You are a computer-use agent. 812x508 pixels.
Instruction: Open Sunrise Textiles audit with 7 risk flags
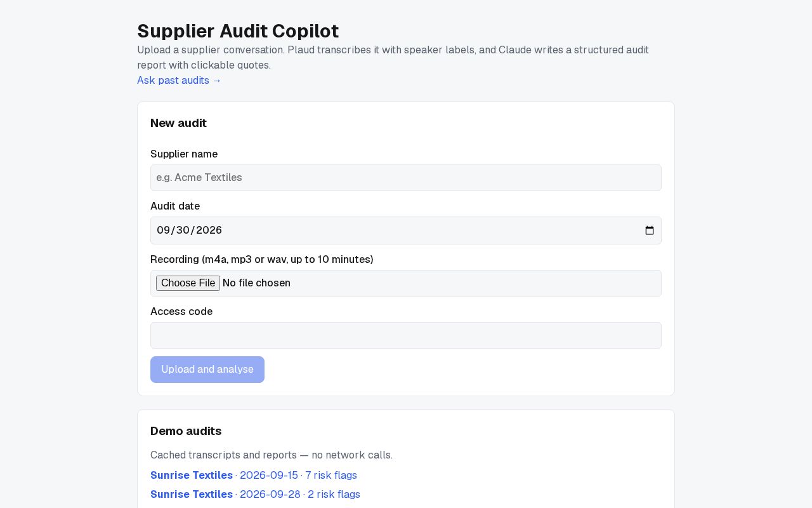tap(254, 476)
